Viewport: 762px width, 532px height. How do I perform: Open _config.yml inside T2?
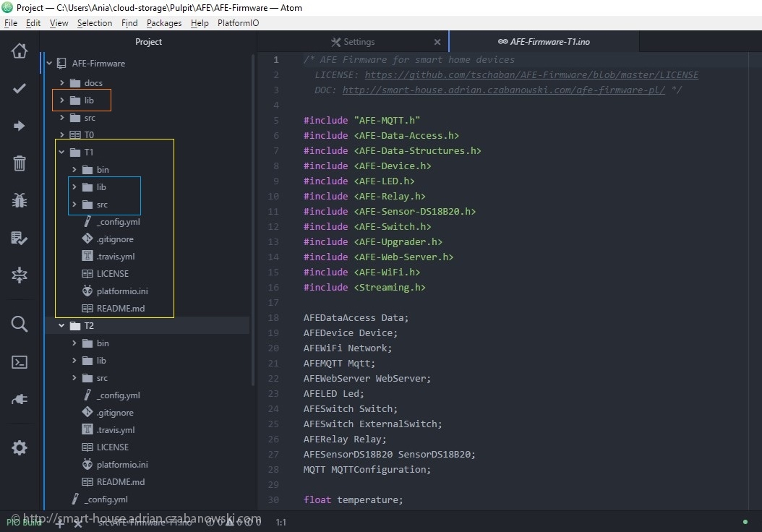(x=118, y=395)
